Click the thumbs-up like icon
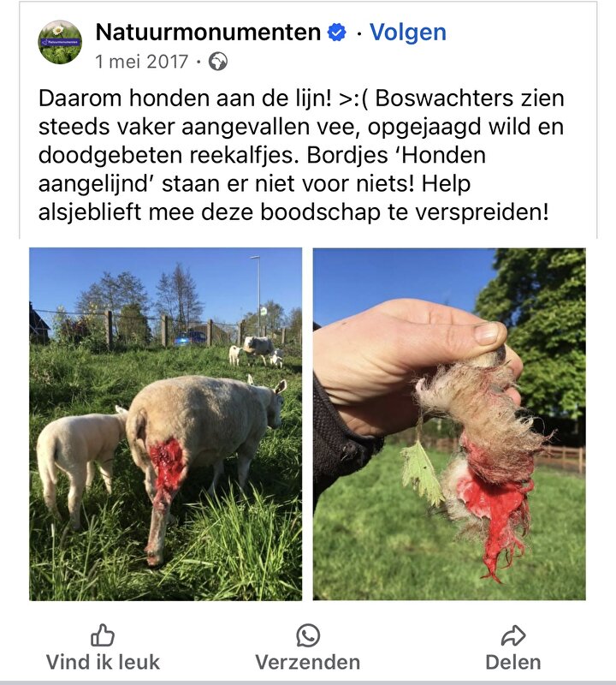The image size is (616, 685). 103,635
